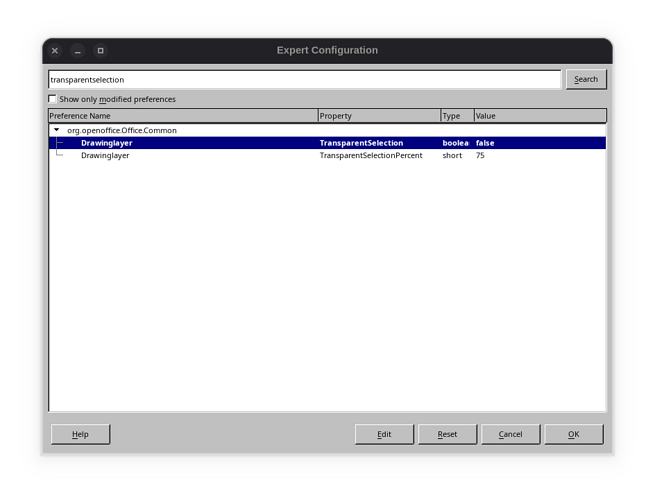Viewport: 654px width, 500px height.
Task: Minimize the Expert Configuration window
Action: point(77,50)
